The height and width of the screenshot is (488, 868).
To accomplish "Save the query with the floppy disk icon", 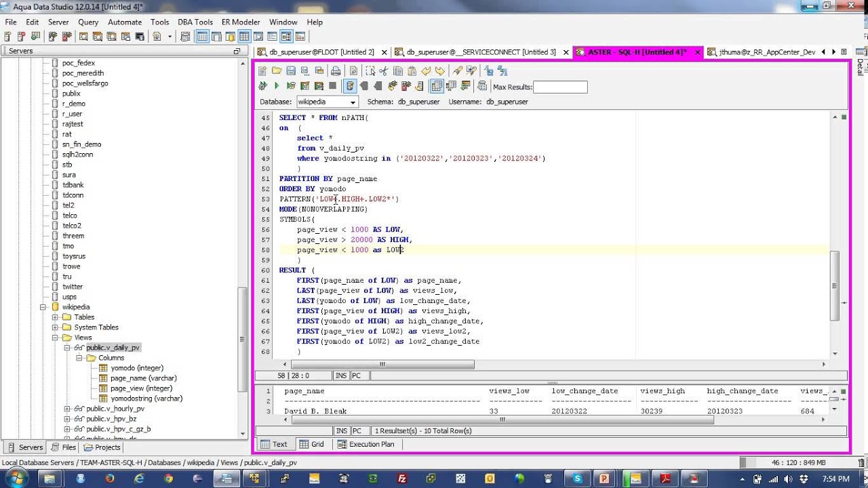I will [291, 70].
